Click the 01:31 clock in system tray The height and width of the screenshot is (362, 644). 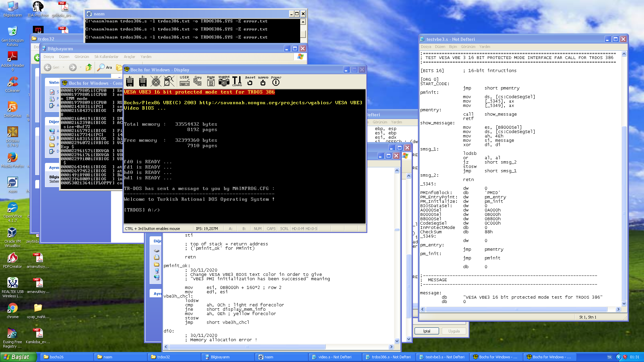tap(635, 357)
